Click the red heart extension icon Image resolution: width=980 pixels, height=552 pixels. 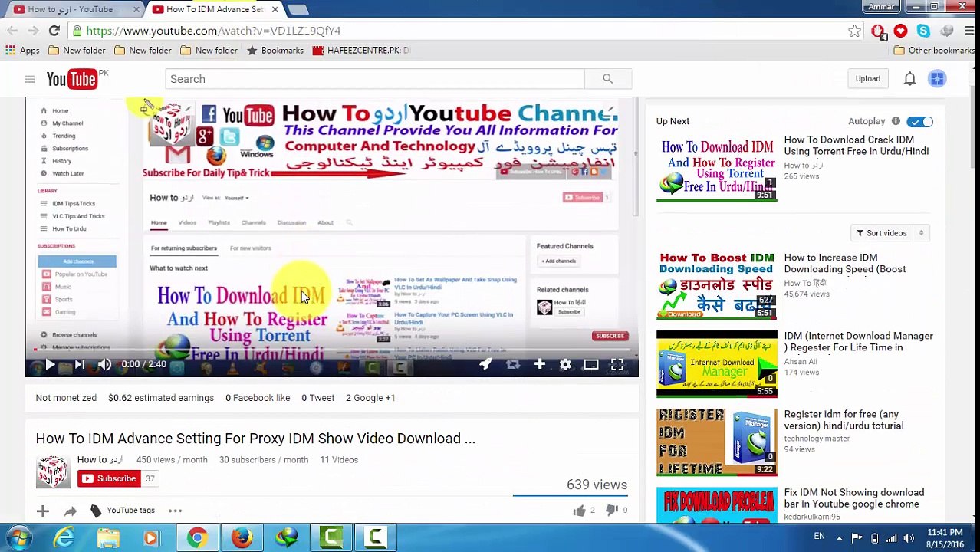coord(900,31)
